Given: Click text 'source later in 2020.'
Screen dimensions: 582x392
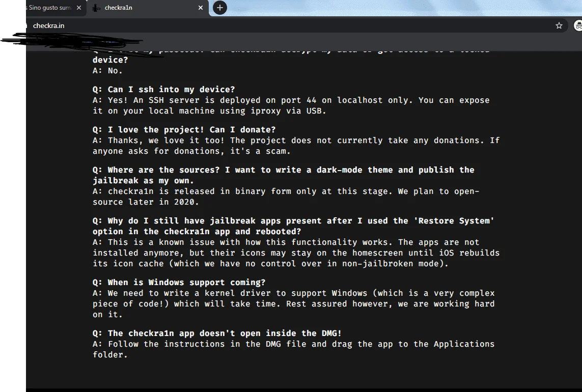Looking at the screenshot, I should [146, 202].
